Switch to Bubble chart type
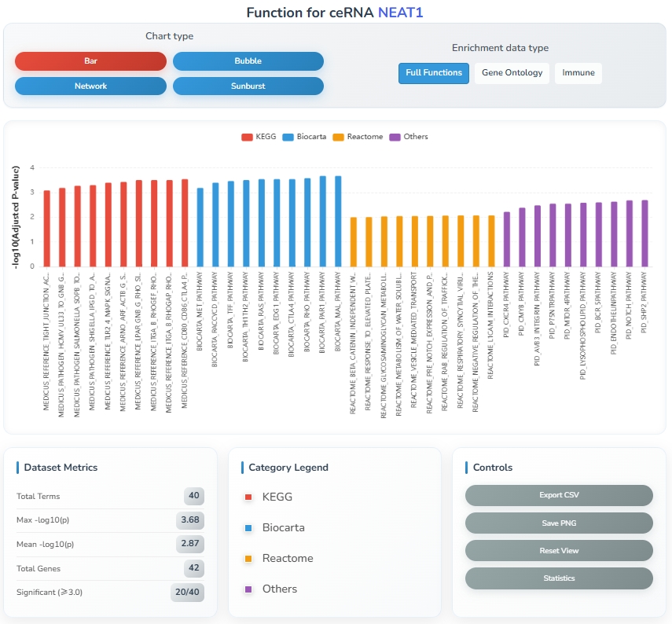The image size is (672, 624). click(248, 61)
